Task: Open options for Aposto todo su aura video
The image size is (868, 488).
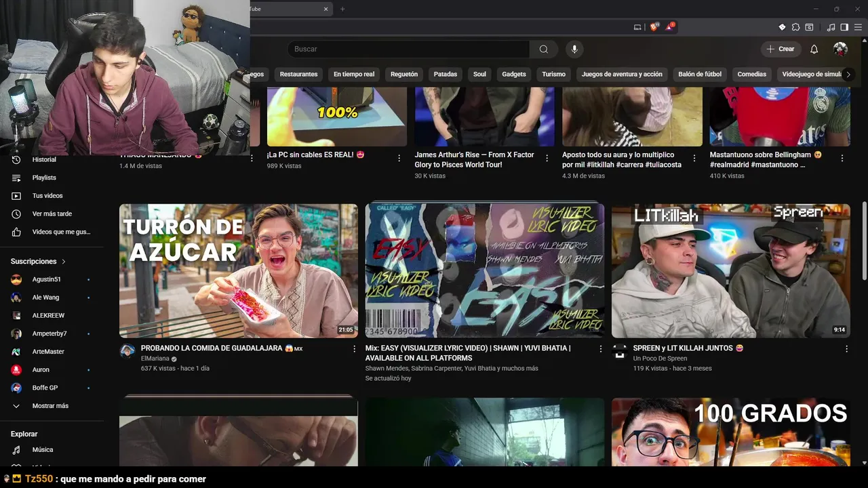Action: pos(694,158)
